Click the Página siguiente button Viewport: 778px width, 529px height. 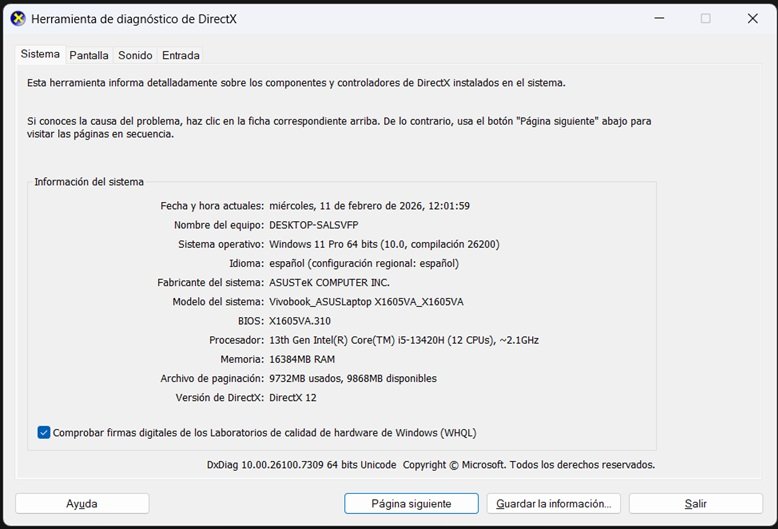click(x=411, y=504)
